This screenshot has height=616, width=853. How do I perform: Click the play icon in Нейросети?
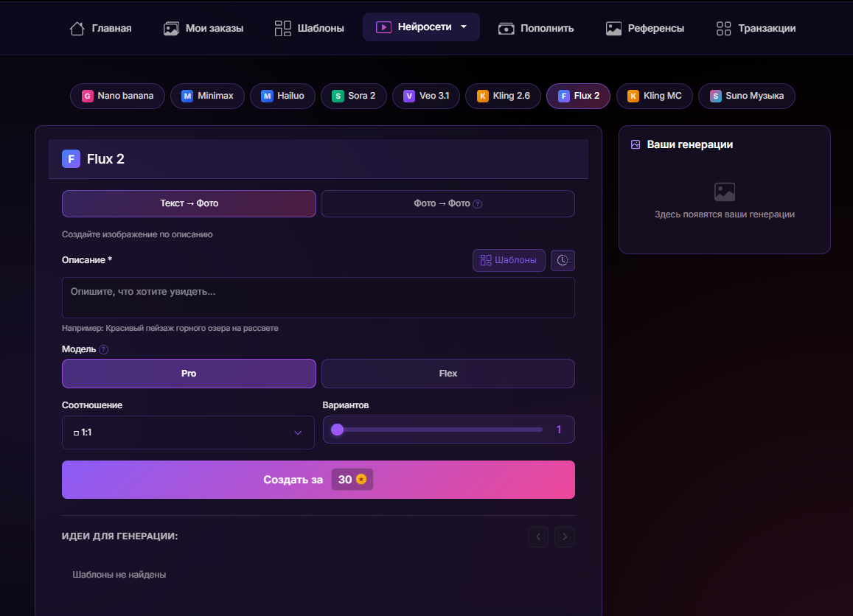pos(383,27)
